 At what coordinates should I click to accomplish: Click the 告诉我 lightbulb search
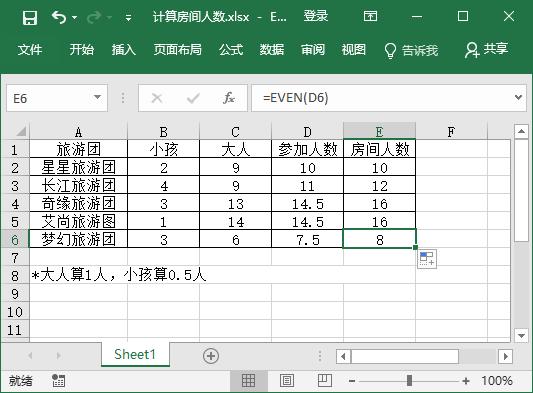411,50
